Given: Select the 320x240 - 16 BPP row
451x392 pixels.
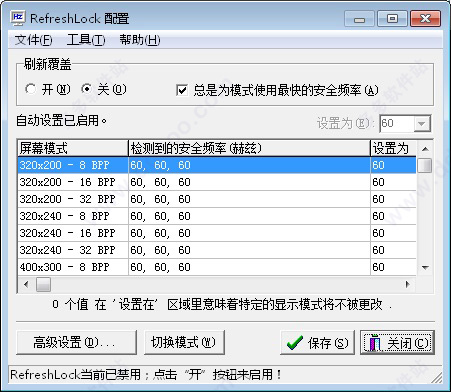Looking at the screenshot, I should [x=217, y=233].
